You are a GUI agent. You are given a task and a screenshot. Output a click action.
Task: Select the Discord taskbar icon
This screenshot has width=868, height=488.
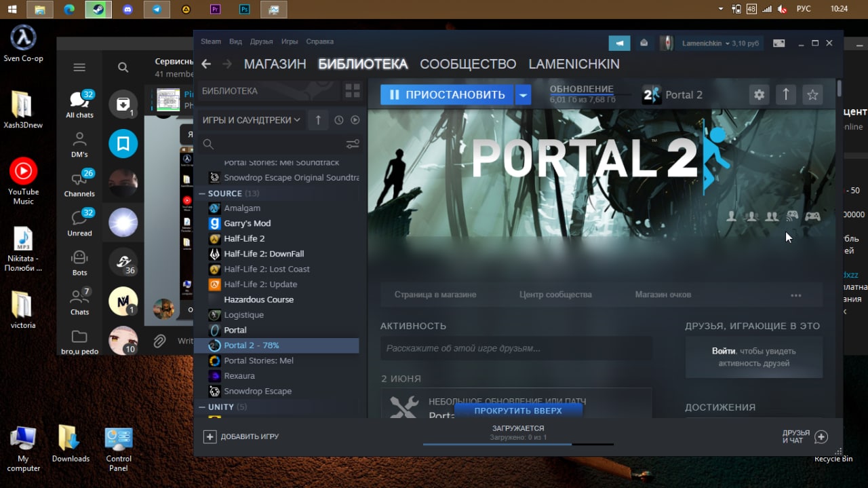pos(127,10)
